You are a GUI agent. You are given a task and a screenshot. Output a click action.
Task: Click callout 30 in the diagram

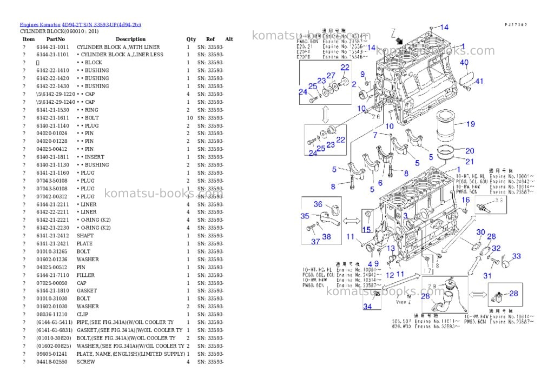pos(480,232)
